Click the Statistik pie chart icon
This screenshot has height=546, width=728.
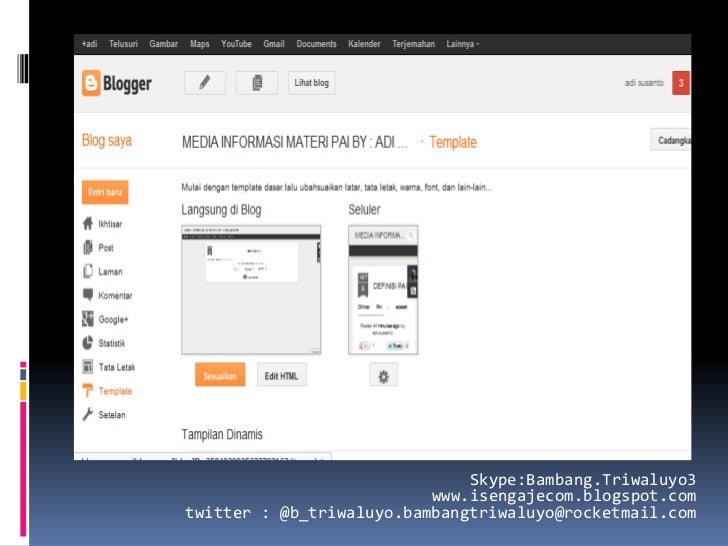pos(88,343)
